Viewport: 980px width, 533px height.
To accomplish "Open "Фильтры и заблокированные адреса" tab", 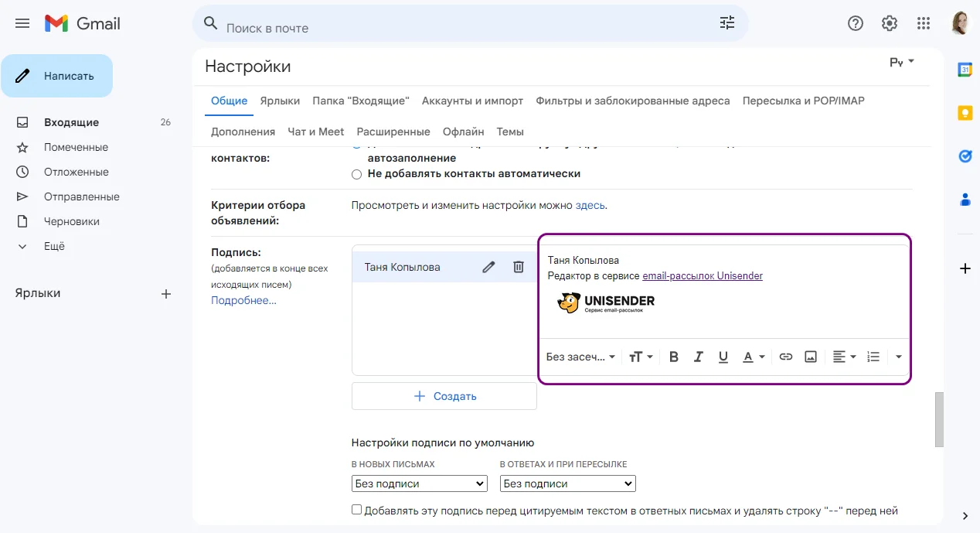I will coord(632,101).
